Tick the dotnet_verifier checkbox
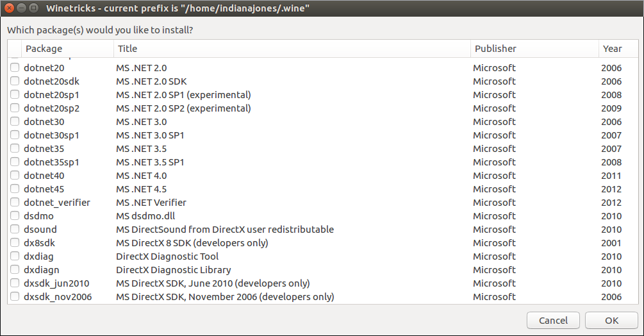Viewport: 644px width, 336px height. coord(15,202)
